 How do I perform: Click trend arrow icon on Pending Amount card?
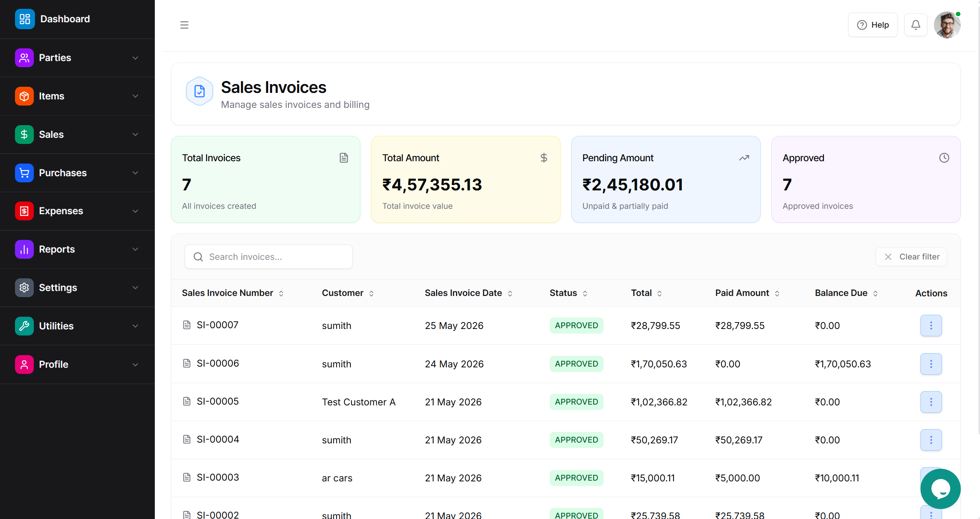coord(744,158)
